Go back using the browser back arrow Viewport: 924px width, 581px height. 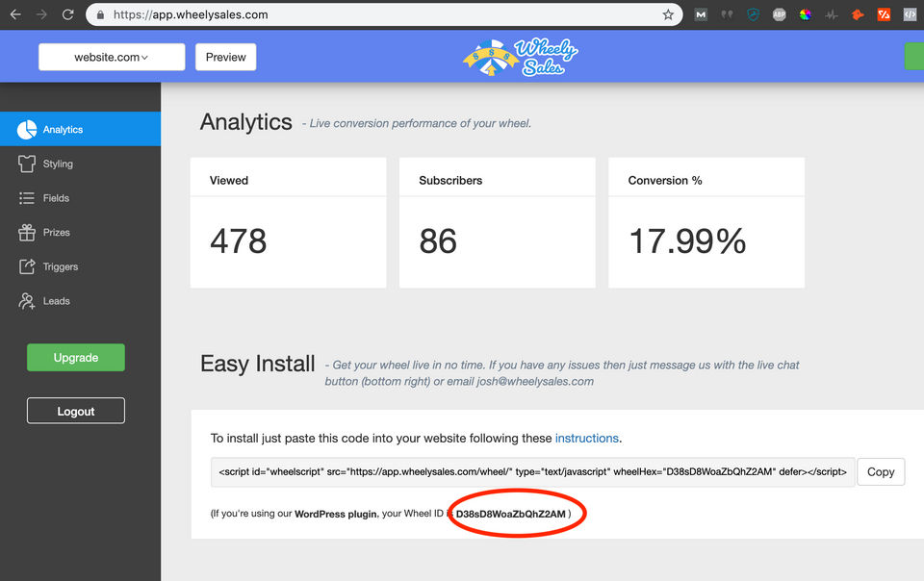15,14
